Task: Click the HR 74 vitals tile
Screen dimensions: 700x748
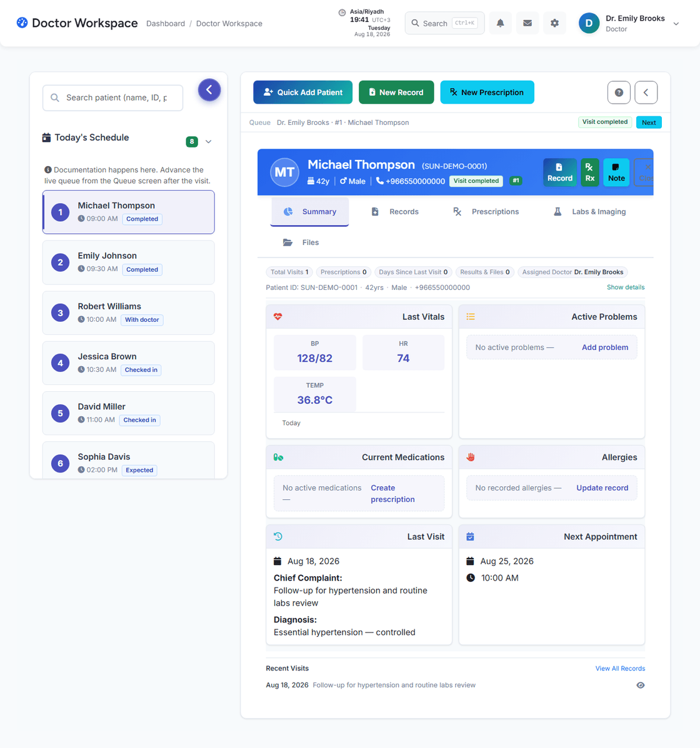Action: pyautogui.click(x=403, y=352)
